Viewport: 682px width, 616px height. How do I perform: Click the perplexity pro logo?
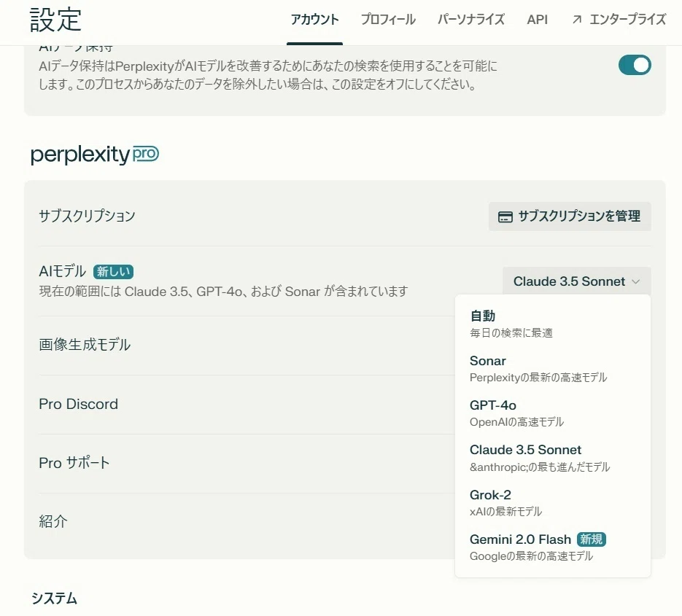pos(95,155)
